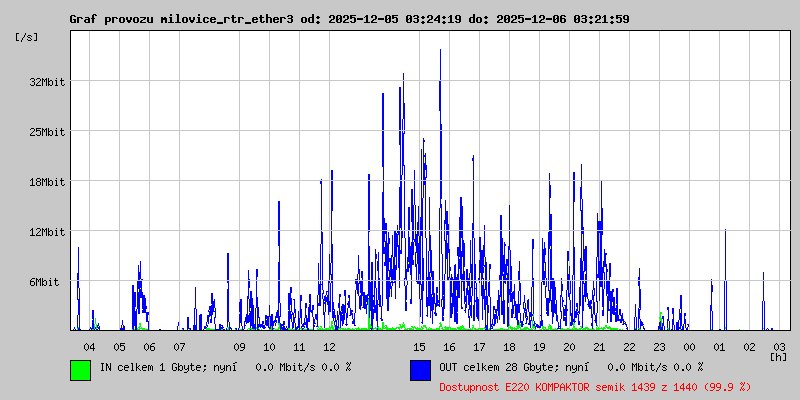Click the 6Mbit y-axis label
Image resolution: width=800 pixels, height=400 pixels.
click(x=47, y=282)
